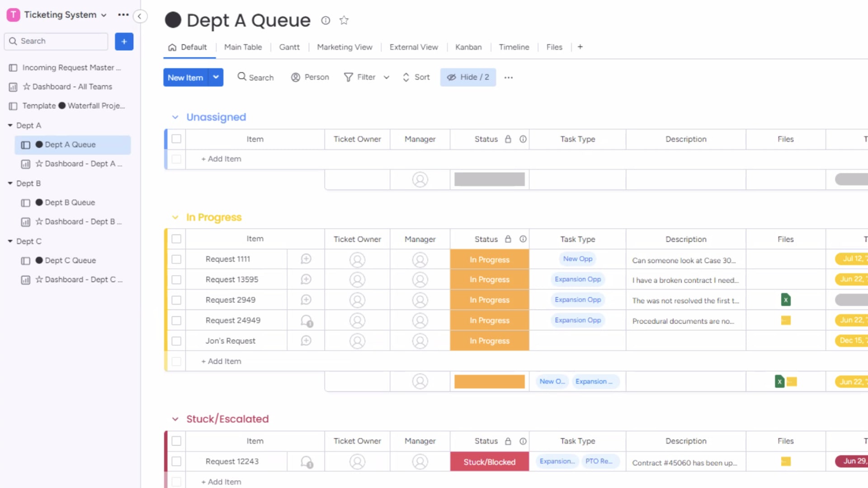Switch to the Kanban tab
Image resolution: width=868 pixels, height=488 pixels.
468,47
